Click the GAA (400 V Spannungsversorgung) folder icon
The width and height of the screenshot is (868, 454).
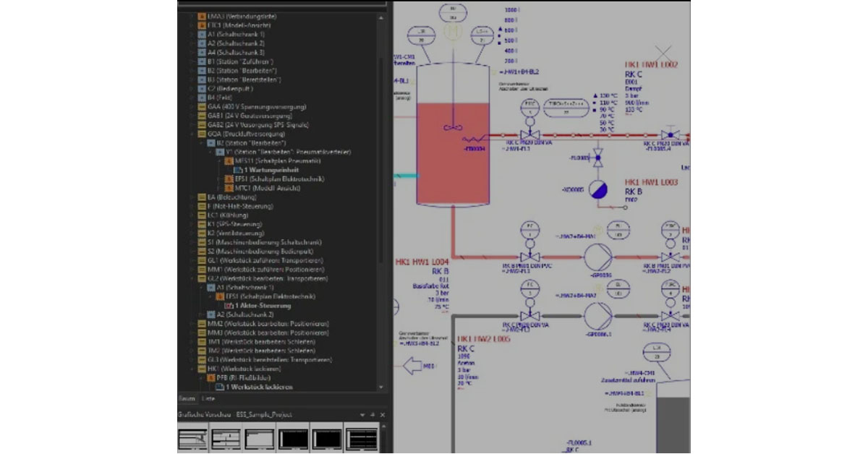(x=202, y=106)
